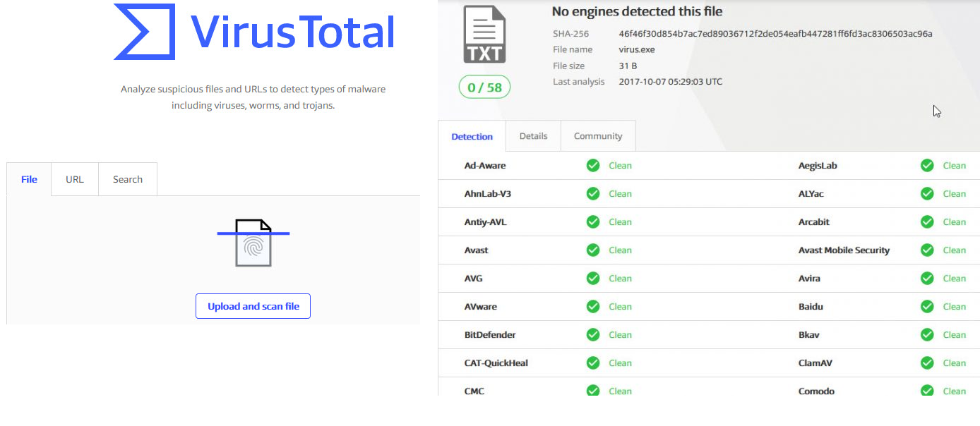
Task: Click the Arcabit engine name
Action: click(x=813, y=221)
